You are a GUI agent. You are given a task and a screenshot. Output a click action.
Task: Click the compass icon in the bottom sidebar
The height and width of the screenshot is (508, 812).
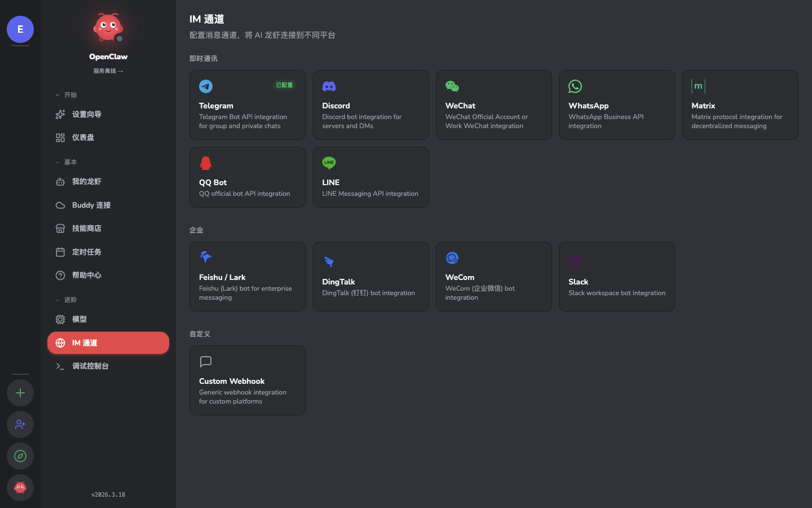tap(20, 456)
